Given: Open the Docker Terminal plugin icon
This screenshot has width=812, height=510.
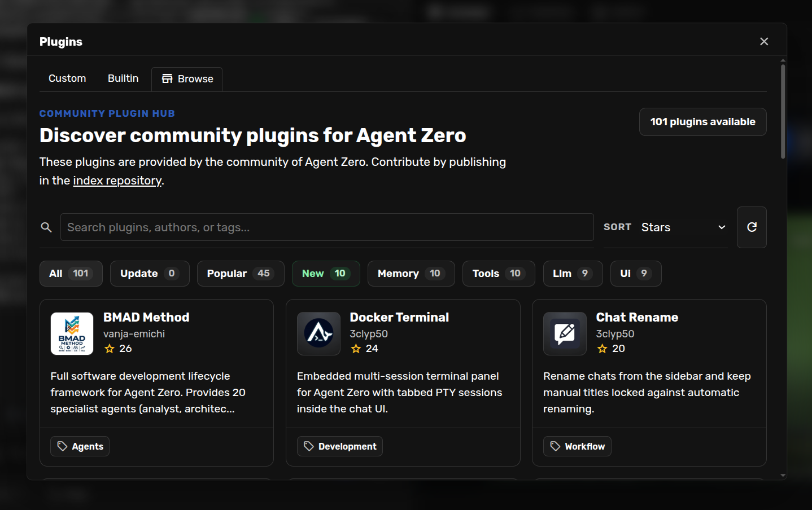Looking at the screenshot, I should [x=318, y=333].
